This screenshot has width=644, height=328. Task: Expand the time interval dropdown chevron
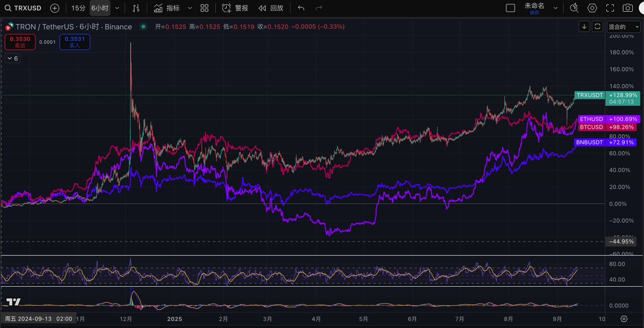118,8
